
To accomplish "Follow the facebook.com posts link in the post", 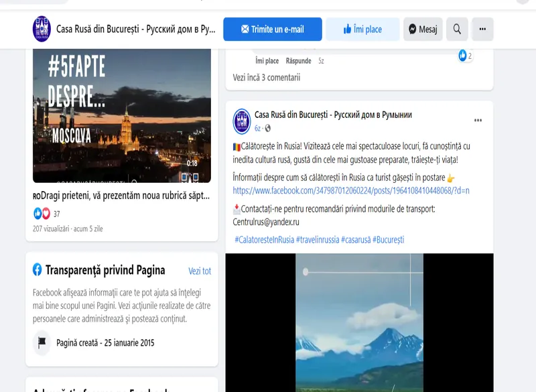I will coord(351,191).
